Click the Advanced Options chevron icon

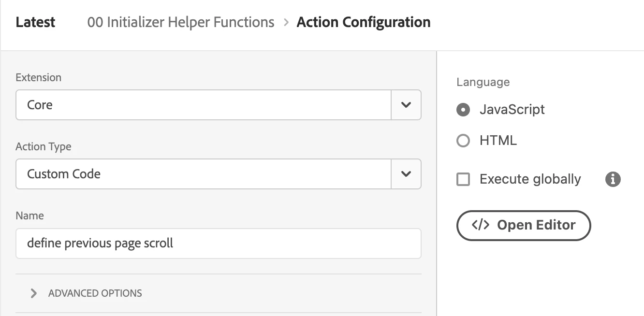pos(33,293)
